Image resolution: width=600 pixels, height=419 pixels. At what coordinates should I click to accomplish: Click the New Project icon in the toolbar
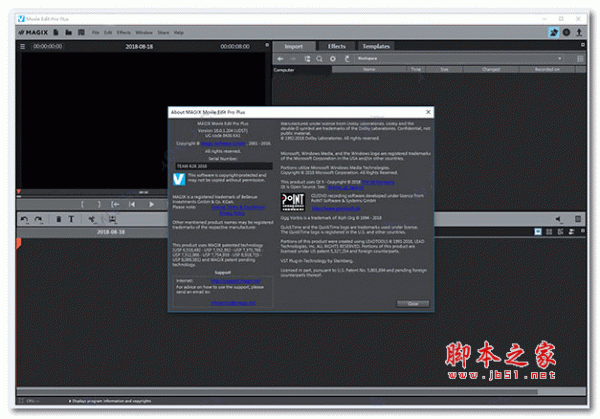click(x=56, y=33)
